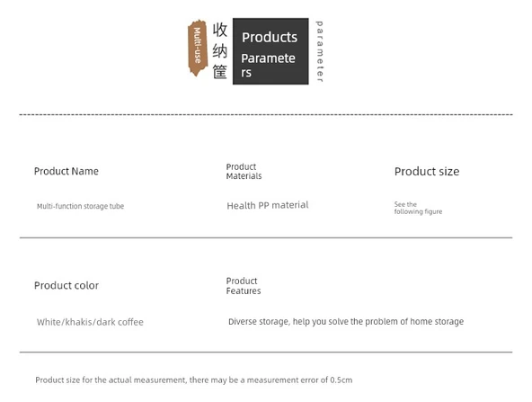Click the vertical parameter text

pyautogui.click(x=320, y=51)
